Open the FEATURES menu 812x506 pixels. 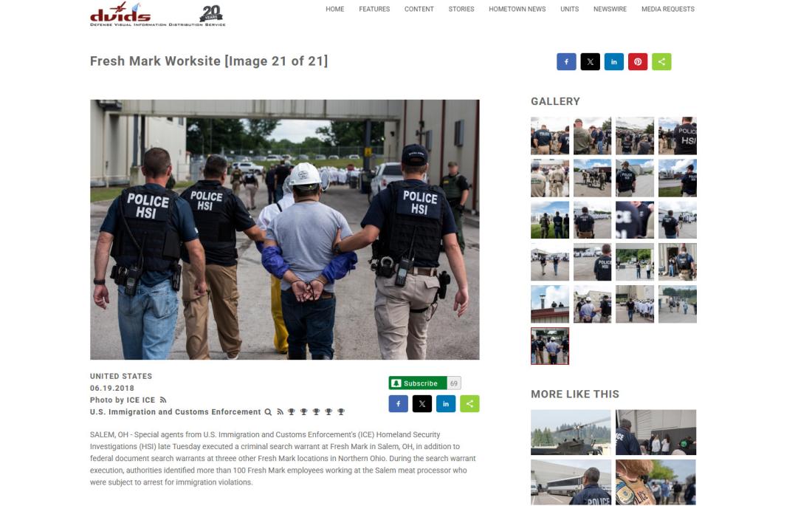point(374,10)
